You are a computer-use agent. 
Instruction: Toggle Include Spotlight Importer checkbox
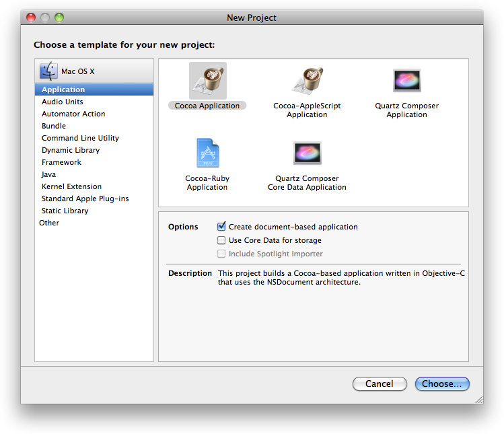pyautogui.click(x=221, y=254)
